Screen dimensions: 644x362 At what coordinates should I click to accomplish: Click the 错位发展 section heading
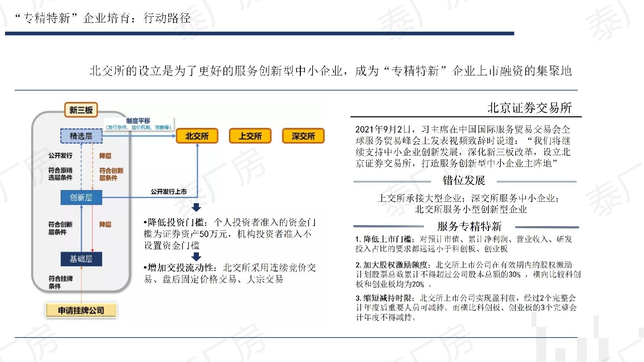tap(464, 181)
